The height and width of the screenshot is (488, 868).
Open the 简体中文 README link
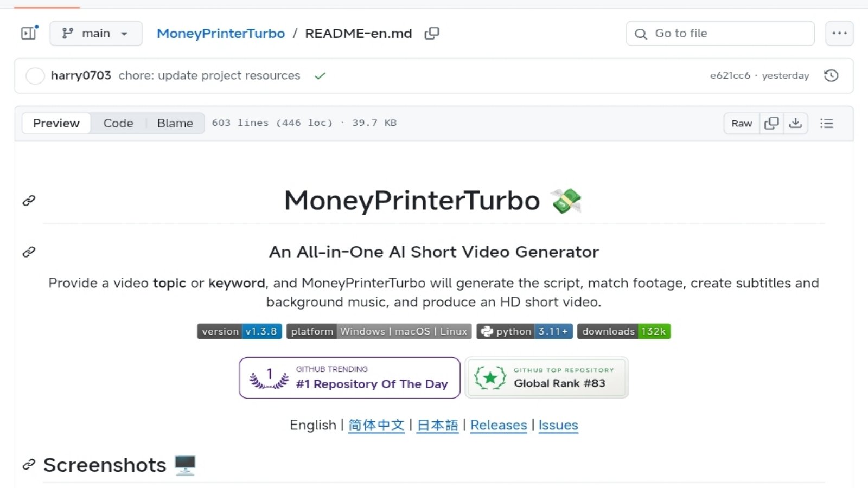click(376, 425)
